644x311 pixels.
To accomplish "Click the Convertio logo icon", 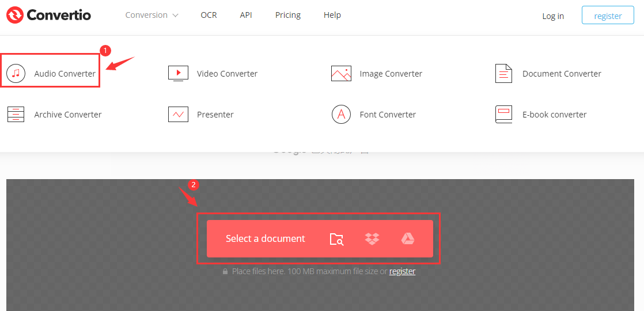I will point(15,15).
